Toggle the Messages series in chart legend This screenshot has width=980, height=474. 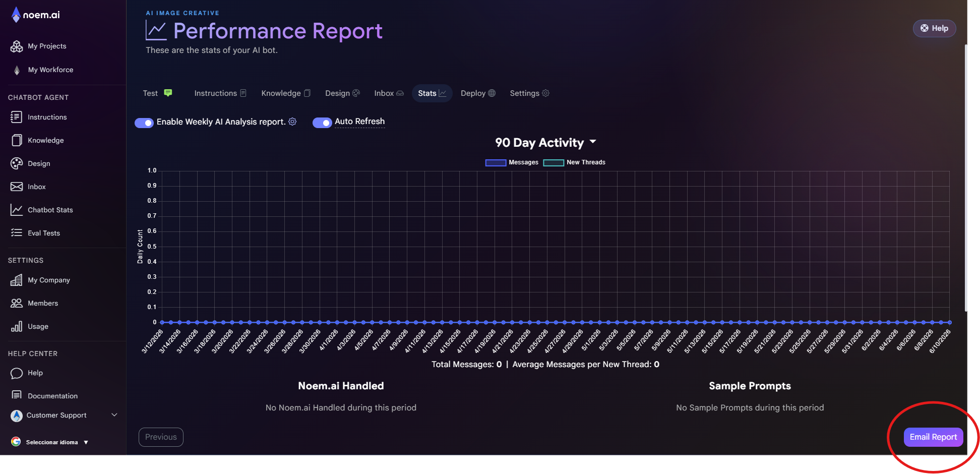pyautogui.click(x=512, y=162)
